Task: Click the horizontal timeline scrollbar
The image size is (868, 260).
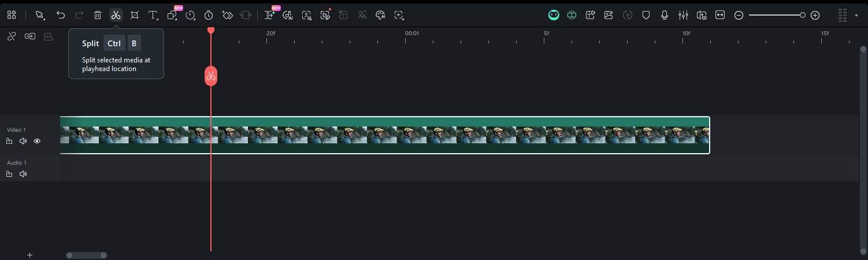Action: click(87, 255)
